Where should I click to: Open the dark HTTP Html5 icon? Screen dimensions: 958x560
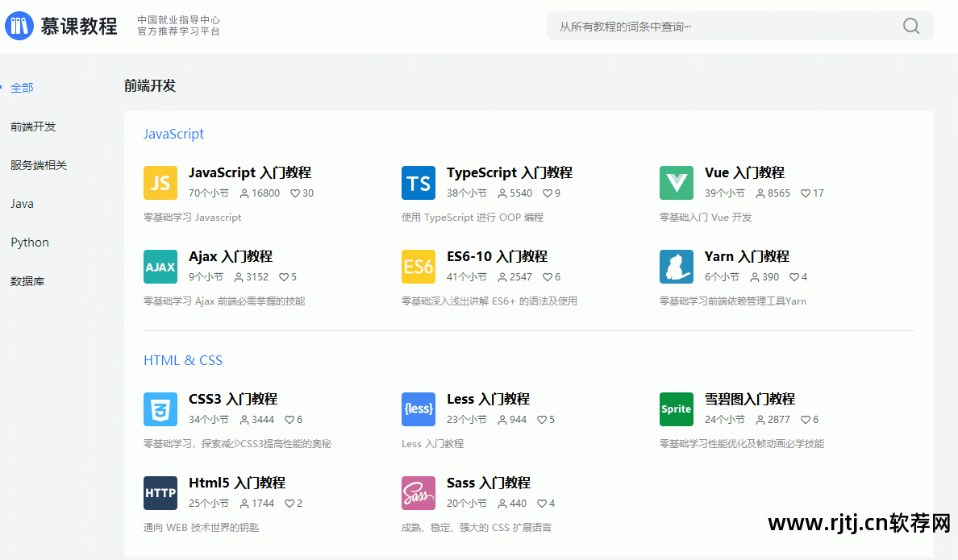click(x=160, y=493)
